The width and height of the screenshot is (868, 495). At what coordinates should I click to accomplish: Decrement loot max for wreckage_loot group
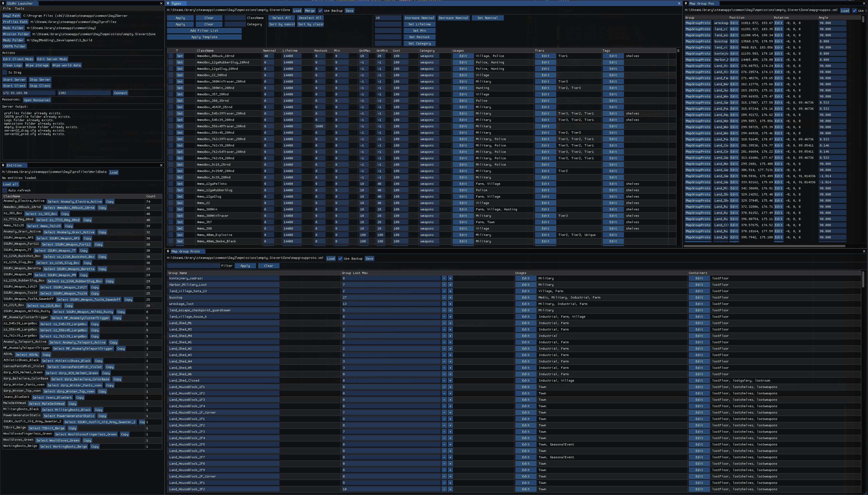point(444,304)
